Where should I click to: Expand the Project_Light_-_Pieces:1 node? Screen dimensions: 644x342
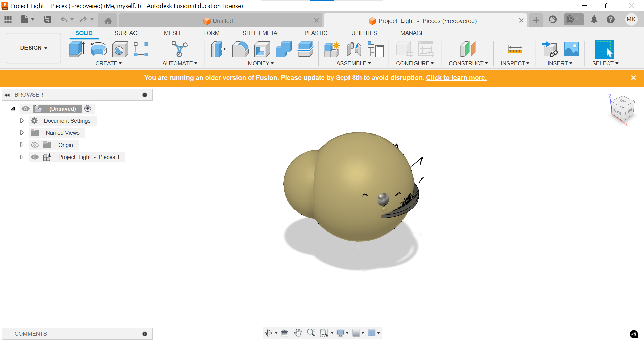22,157
